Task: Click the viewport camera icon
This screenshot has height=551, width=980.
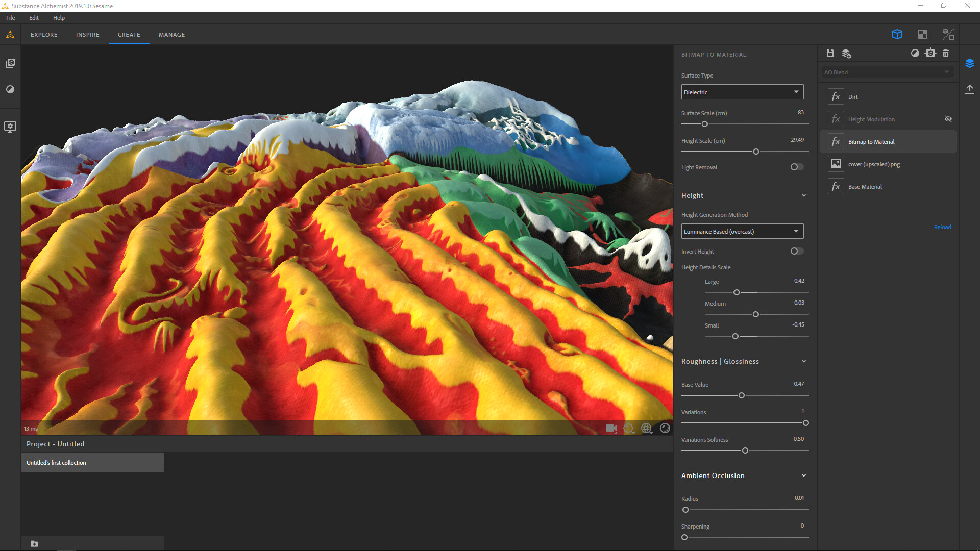Action: [x=611, y=428]
